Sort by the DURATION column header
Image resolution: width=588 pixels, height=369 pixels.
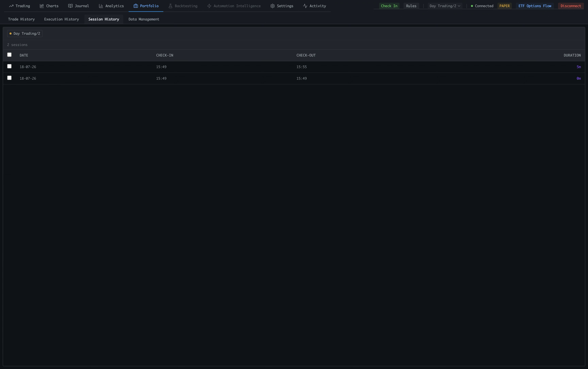pos(572,55)
